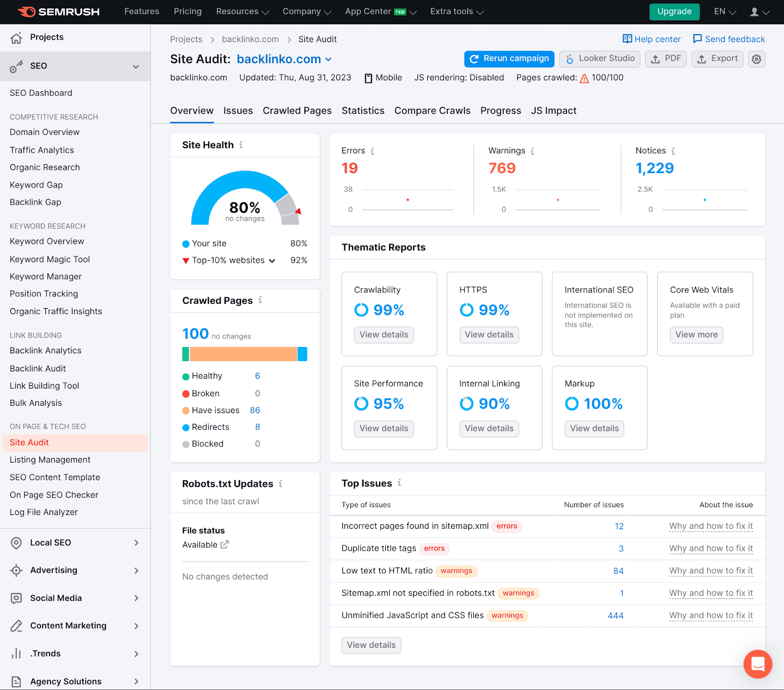Click Local SEO pin icon

[x=16, y=543]
